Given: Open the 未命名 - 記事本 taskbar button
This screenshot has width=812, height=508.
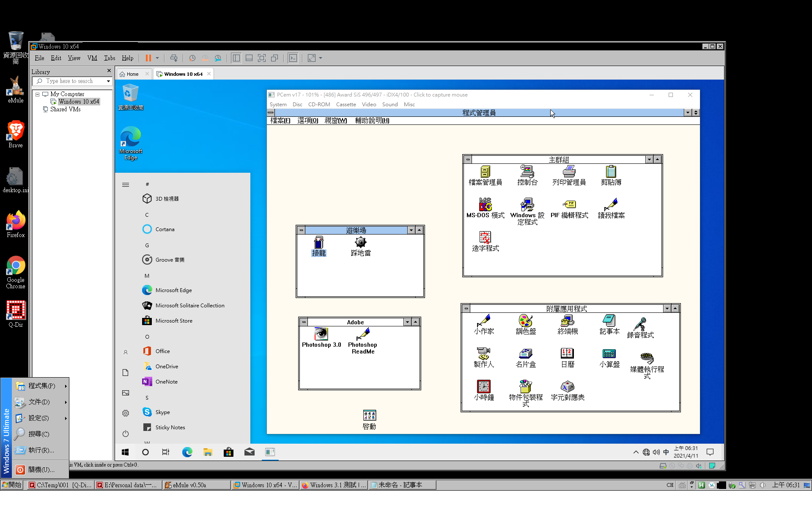Looking at the screenshot, I should click(x=403, y=485).
